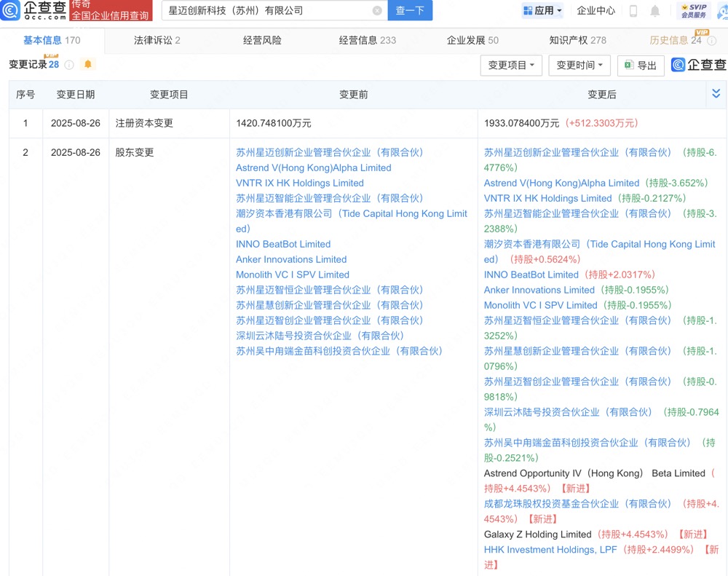The width and height of the screenshot is (728, 576).
Task: Click the info icon beside 变更记录 28
Action: [x=69, y=65]
